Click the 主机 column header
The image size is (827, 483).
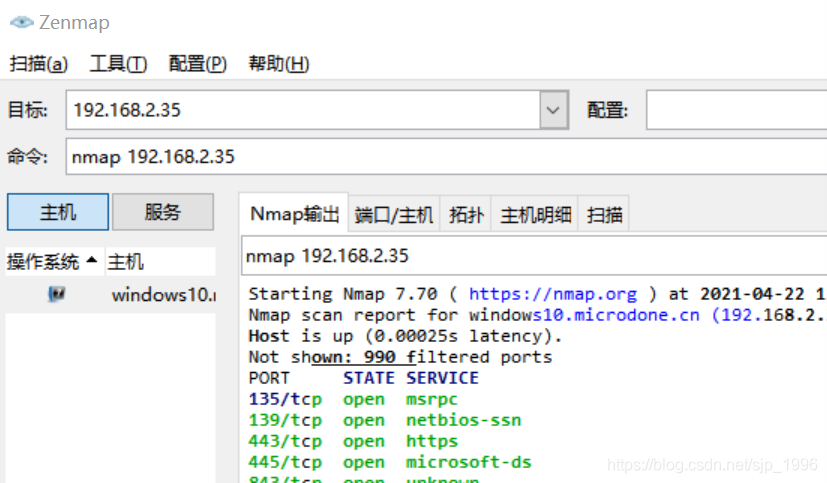tap(160, 261)
